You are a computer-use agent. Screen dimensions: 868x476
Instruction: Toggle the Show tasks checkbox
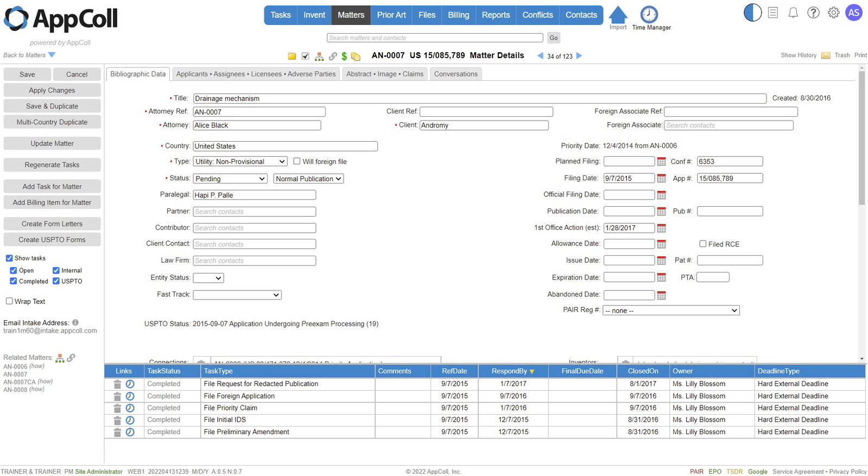[x=9, y=258]
